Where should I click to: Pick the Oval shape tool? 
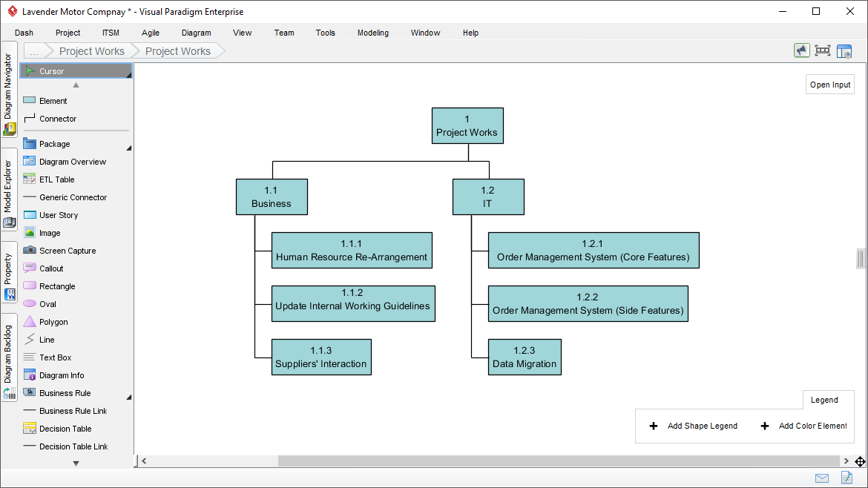(x=76, y=304)
